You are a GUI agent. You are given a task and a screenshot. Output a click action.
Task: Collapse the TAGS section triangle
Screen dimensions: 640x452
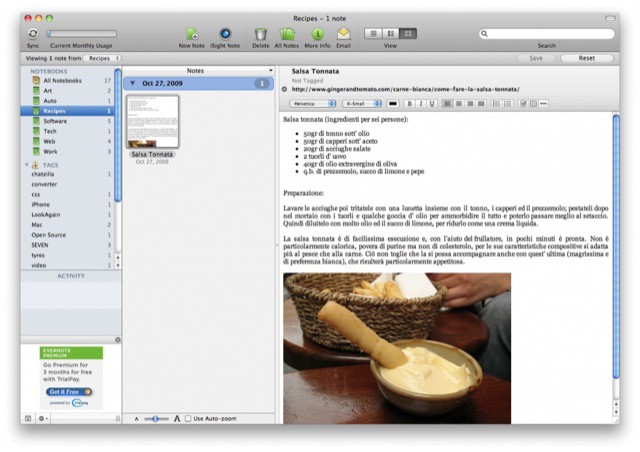tap(27, 165)
